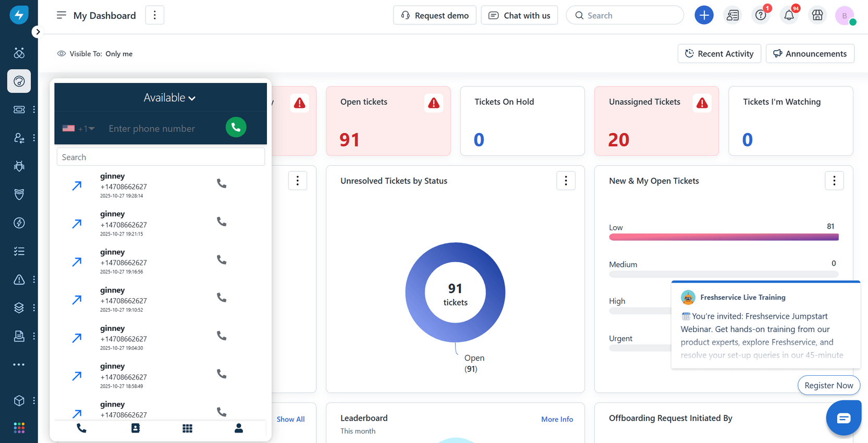
Task: Switch to phone widget profile tab
Action: [239, 428]
